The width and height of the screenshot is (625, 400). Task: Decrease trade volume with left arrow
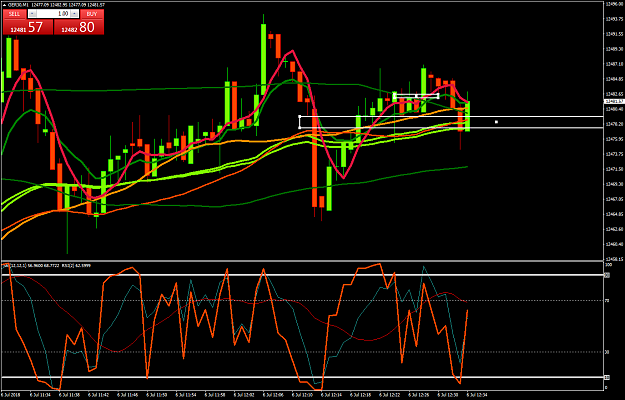(x=32, y=14)
